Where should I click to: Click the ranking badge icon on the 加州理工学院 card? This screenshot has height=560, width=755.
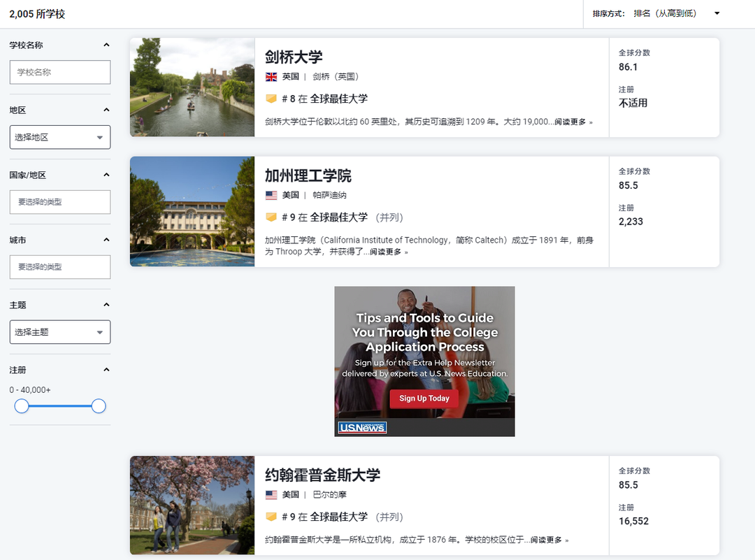pos(271,217)
